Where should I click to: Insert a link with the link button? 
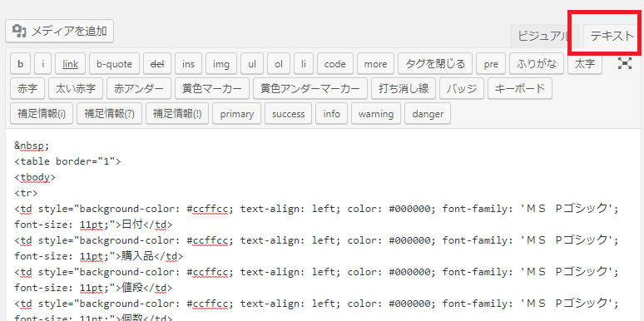[x=70, y=64]
